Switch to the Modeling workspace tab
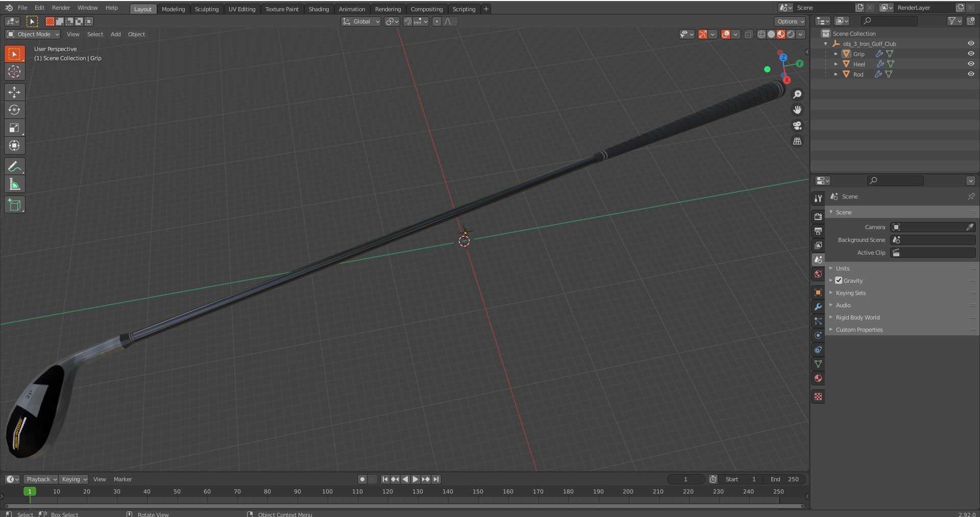This screenshot has height=517, width=980. coord(173,9)
